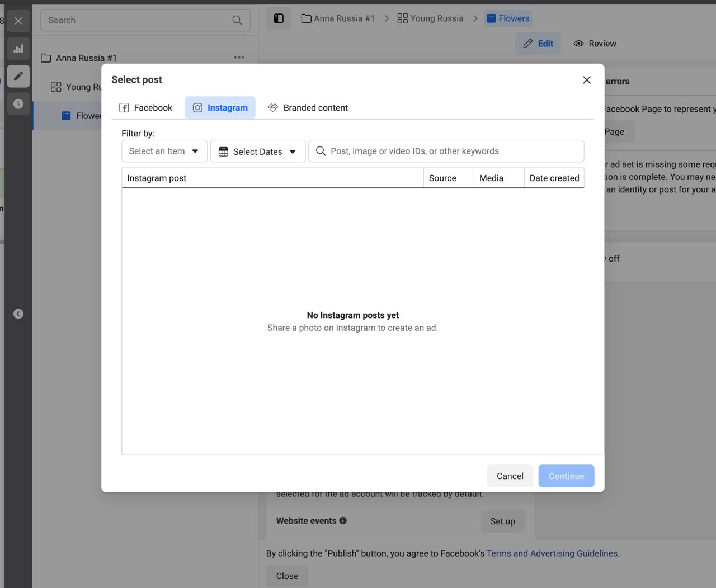This screenshot has height=588, width=716.
Task: Click the sidebar Search field
Action: click(x=145, y=20)
